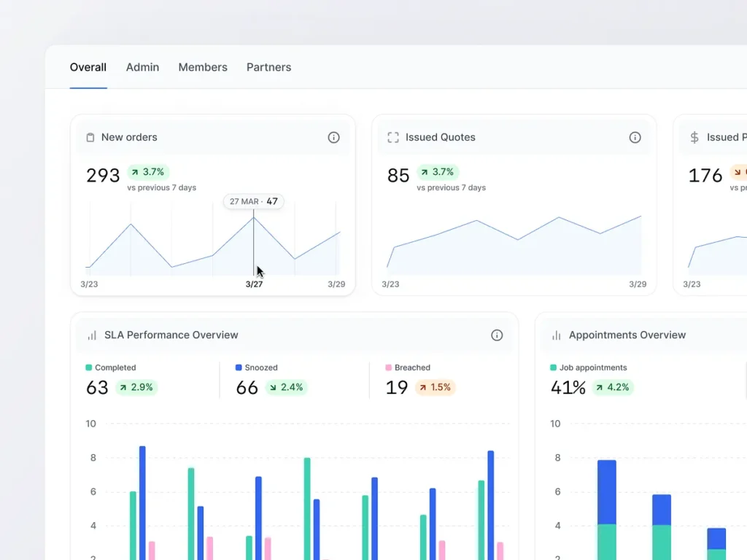Click the SLA Performance Overview title
Screen dimensions: 747x560
[171, 335]
